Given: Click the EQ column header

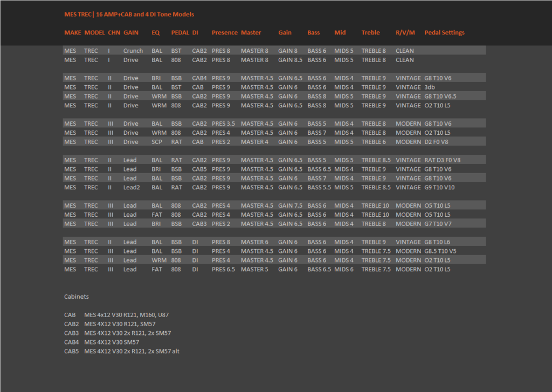Looking at the screenshot, I should point(156,32).
